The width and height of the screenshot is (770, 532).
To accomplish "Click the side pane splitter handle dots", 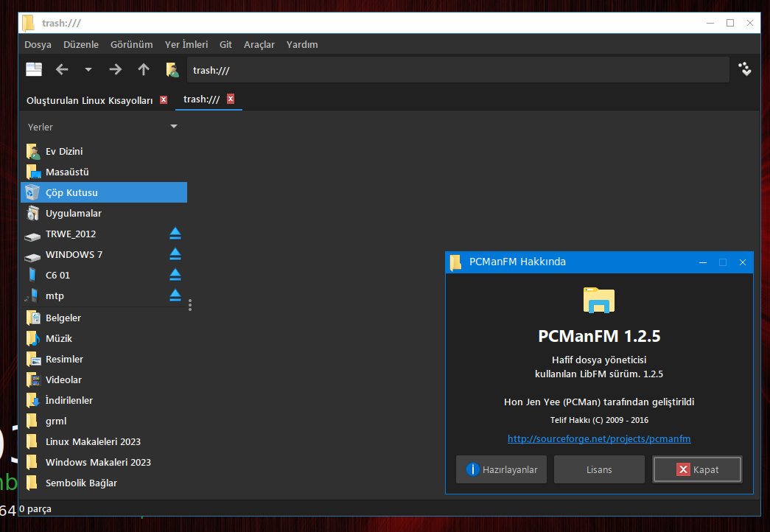I will pos(190,305).
